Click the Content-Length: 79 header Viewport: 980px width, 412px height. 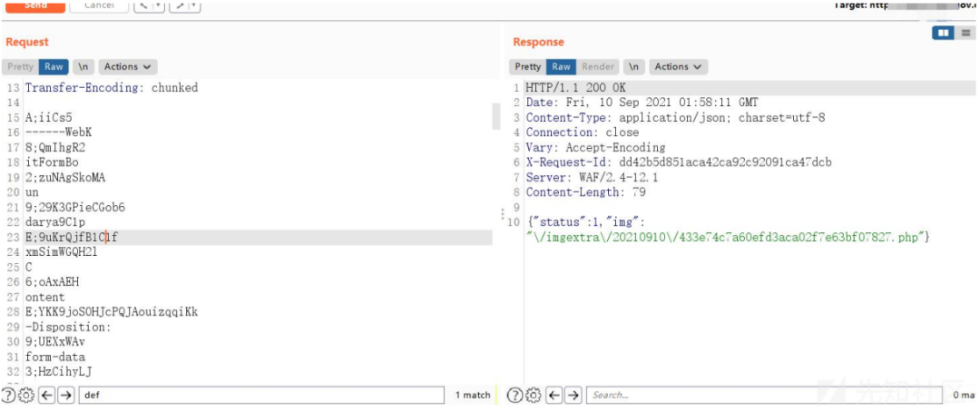585,192
